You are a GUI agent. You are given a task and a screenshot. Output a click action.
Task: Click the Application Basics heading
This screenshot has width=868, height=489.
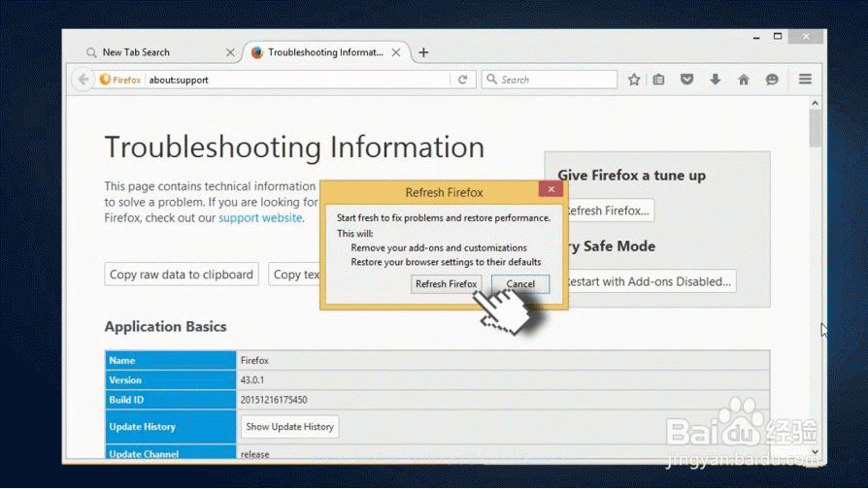165,327
